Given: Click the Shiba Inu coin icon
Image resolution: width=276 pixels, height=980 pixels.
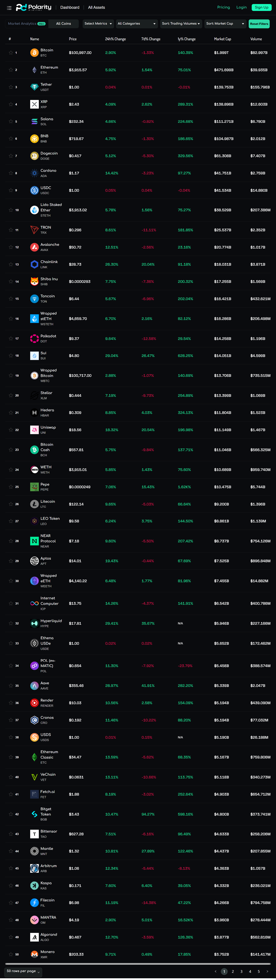Looking at the screenshot, I should click(34, 281).
